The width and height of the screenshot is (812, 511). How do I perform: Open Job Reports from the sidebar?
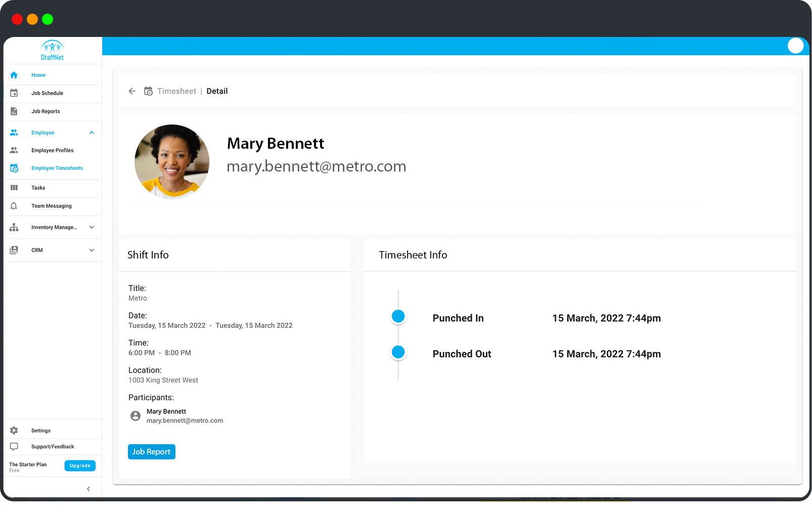coord(46,111)
